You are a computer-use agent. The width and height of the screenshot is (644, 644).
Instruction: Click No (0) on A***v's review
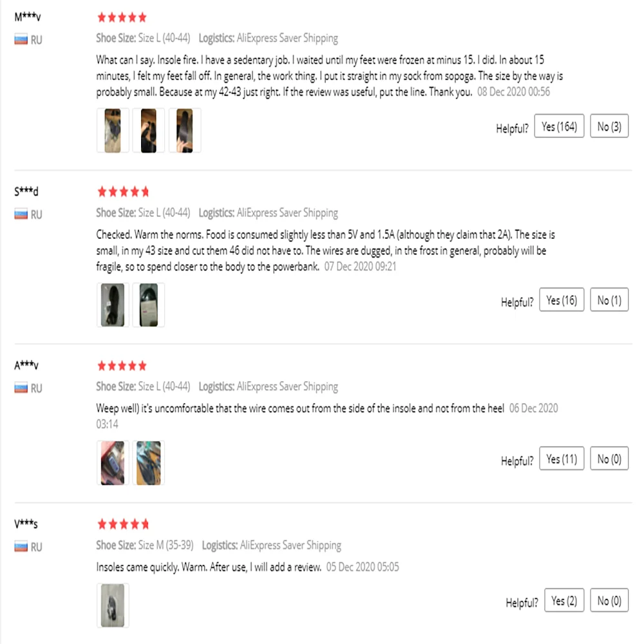click(x=609, y=459)
